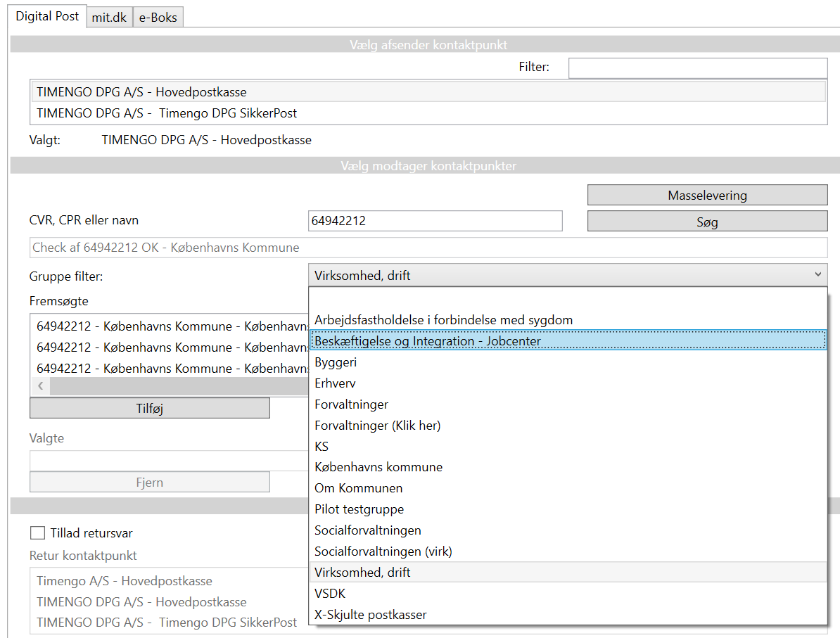Select first Københavns Kommune search result
The width and height of the screenshot is (840, 638).
169,326
